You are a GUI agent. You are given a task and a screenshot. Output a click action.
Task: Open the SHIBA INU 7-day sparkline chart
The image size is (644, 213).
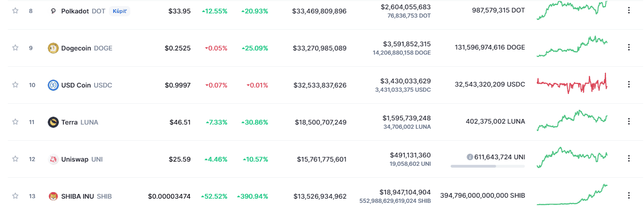pos(572,196)
